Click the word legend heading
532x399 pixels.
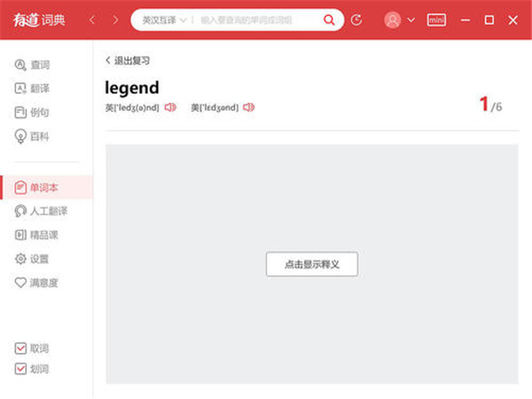coord(131,88)
